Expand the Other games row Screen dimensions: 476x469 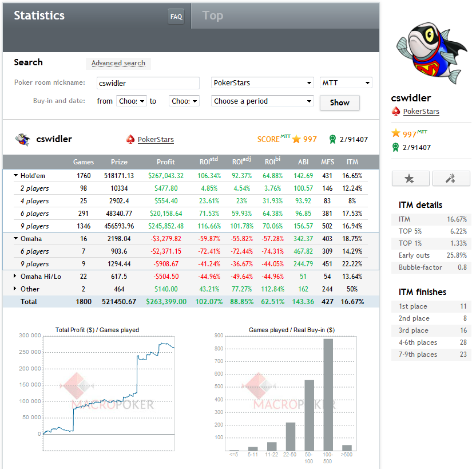tap(15, 289)
